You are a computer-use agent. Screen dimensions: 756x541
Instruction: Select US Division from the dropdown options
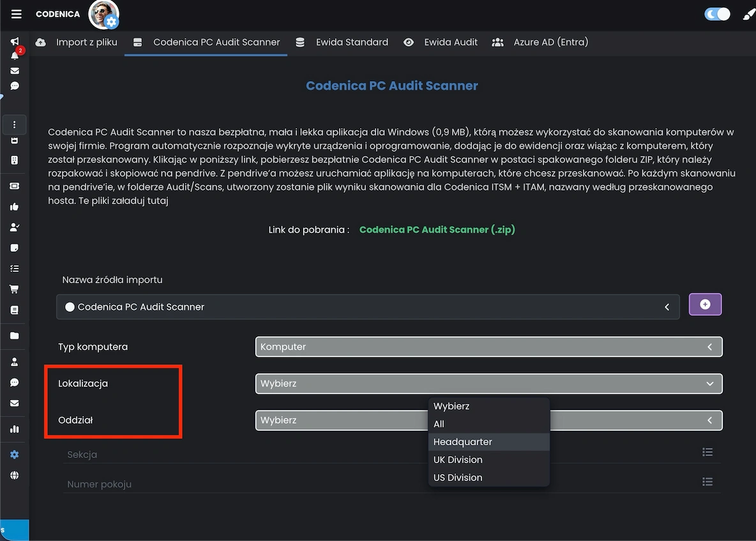(x=458, y=477)
